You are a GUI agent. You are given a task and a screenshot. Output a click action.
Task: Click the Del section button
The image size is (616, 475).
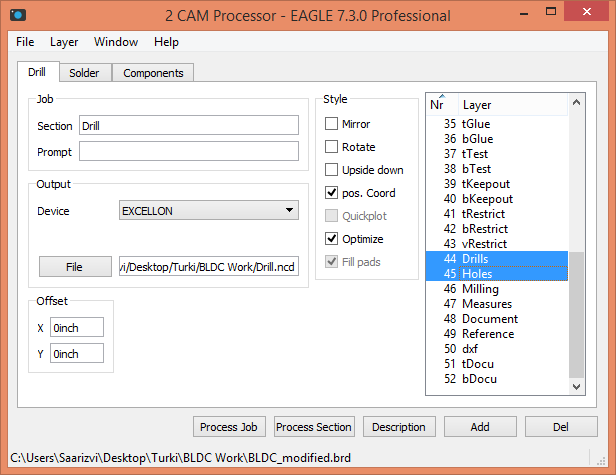[561, 427]
